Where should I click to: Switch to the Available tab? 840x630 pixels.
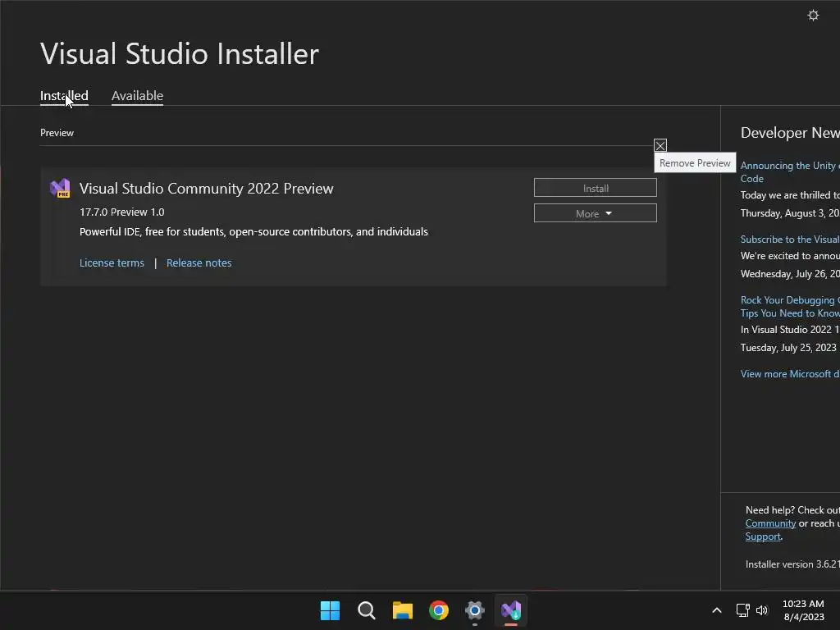tap(137, 96)
